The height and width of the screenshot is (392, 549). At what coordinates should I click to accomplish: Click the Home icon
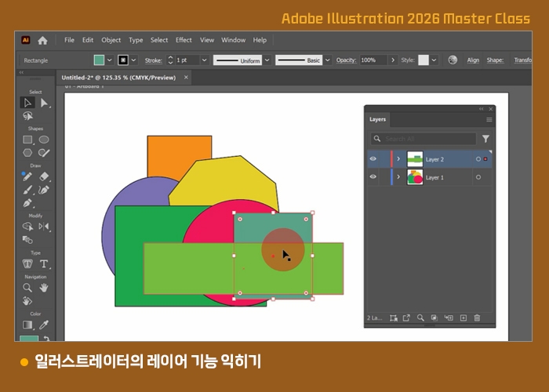(x=42, y=40)
